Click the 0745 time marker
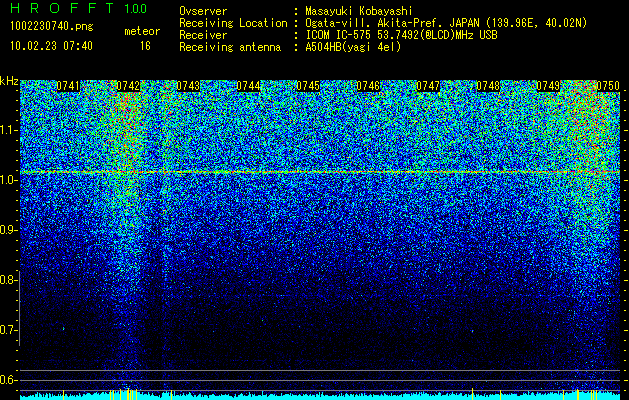The width and height of the screenshot is (629, 400). click(x=308, y=86)
